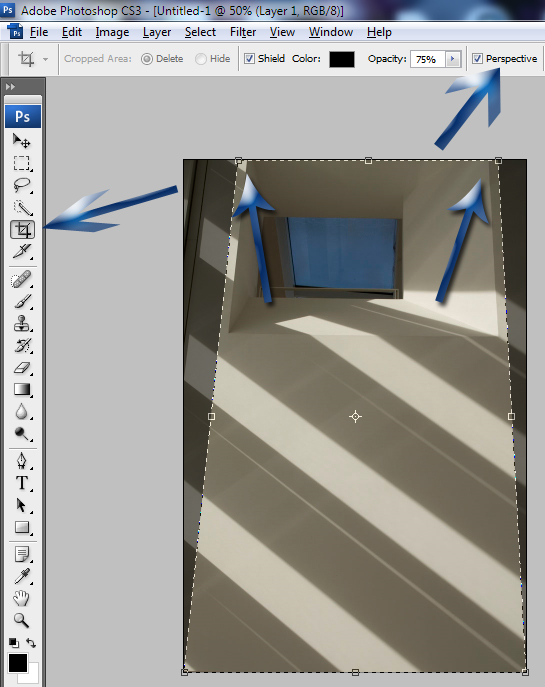545x687 pixels.
Task: Click the Opacity 75% input field
Action: (428, 59)
